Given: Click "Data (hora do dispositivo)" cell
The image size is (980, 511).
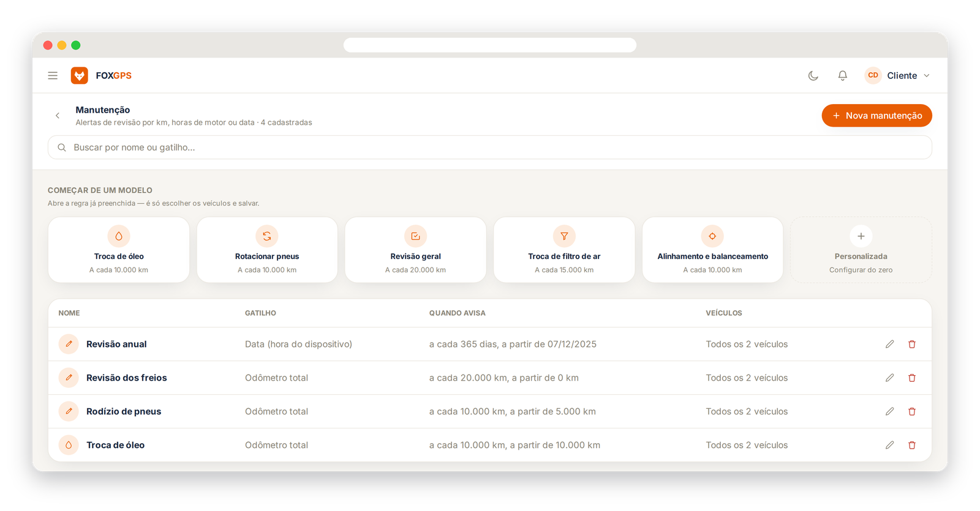Looking at the screenshot, I should click(x=298, y=345).
